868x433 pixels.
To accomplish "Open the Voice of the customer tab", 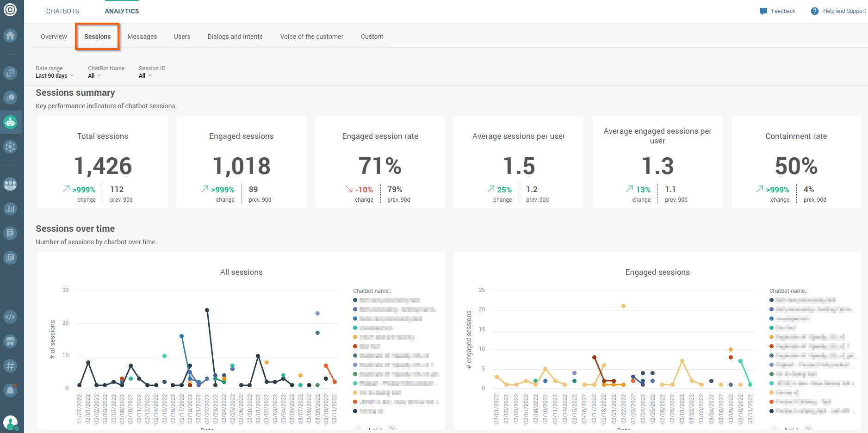I will (x=311, y=36).
